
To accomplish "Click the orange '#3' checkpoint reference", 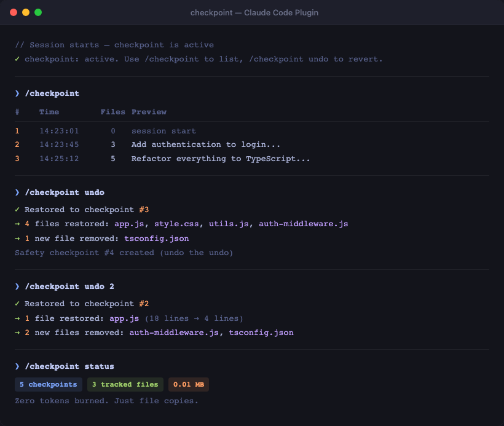I will [144, 210].
